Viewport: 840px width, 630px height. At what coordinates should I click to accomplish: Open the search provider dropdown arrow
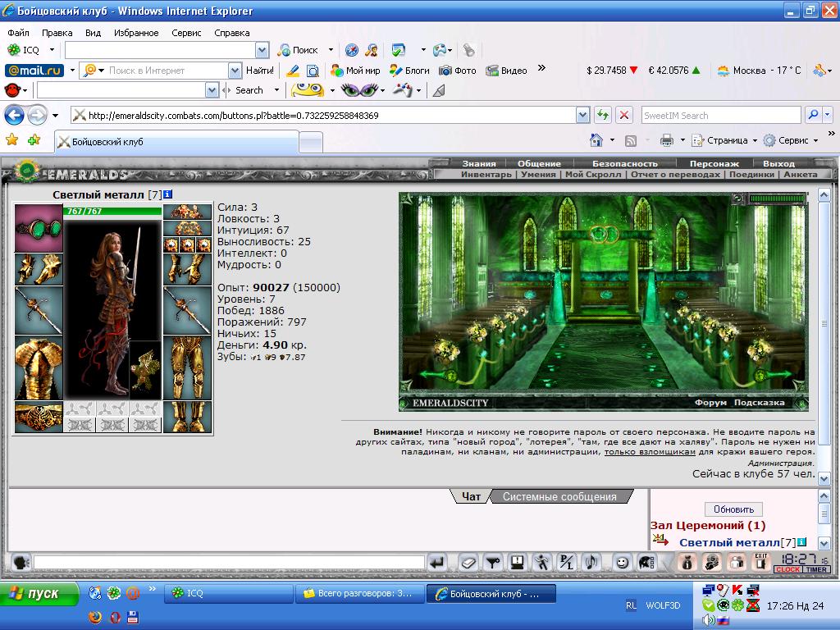828,115
